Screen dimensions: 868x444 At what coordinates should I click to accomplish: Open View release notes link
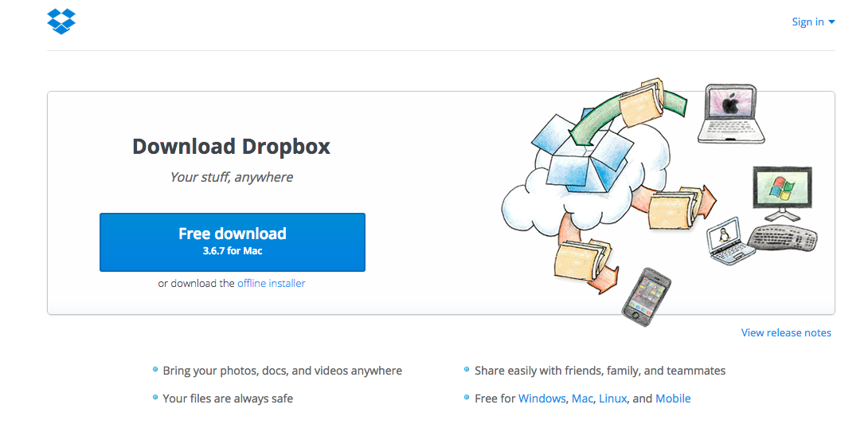point(786,332)
